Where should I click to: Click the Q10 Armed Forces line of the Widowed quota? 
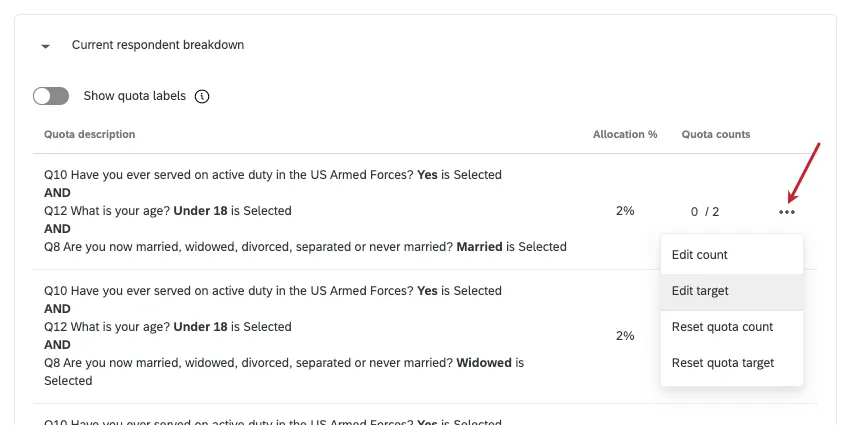pyautogui.click(x=273, y=291)
